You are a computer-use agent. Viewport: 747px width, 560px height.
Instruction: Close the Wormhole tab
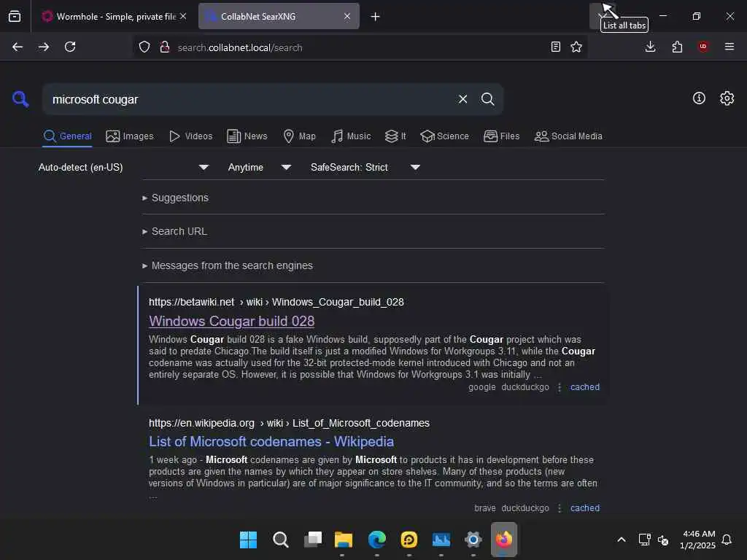(183, 16)
